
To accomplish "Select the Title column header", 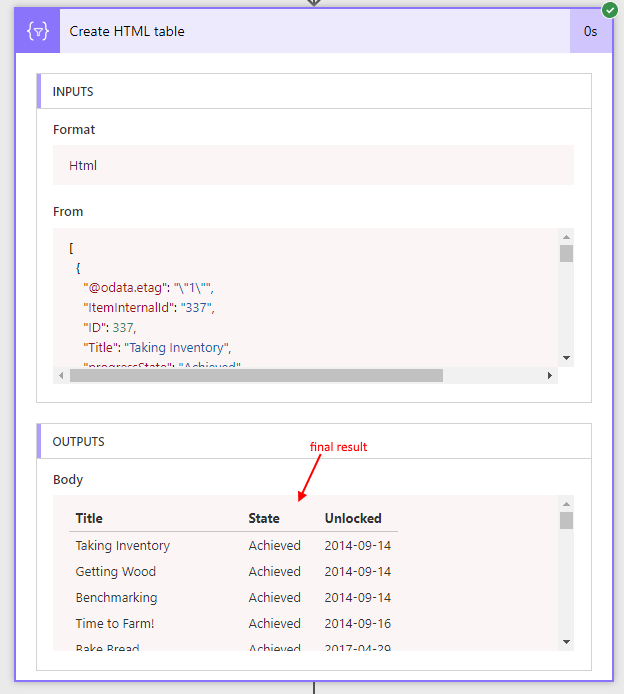I will tap(89, 518).
